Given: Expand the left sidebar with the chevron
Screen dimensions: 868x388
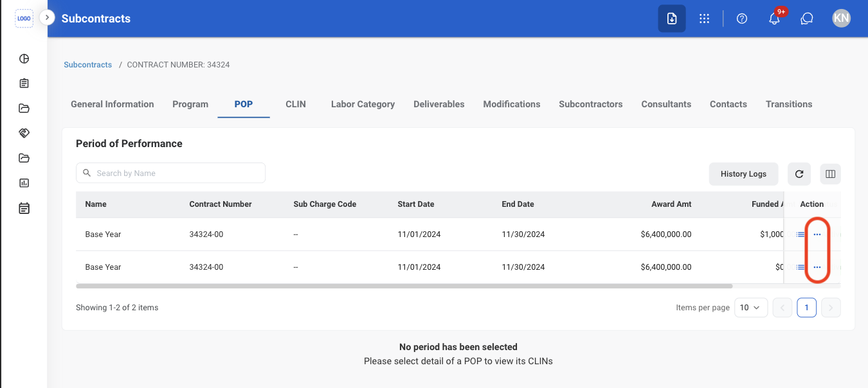Looking at the screenshot, I should (47, 18).
